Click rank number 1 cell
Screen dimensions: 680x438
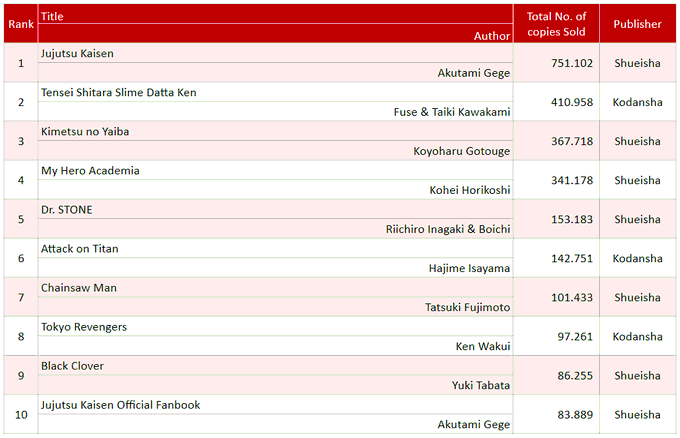[21, 63]
